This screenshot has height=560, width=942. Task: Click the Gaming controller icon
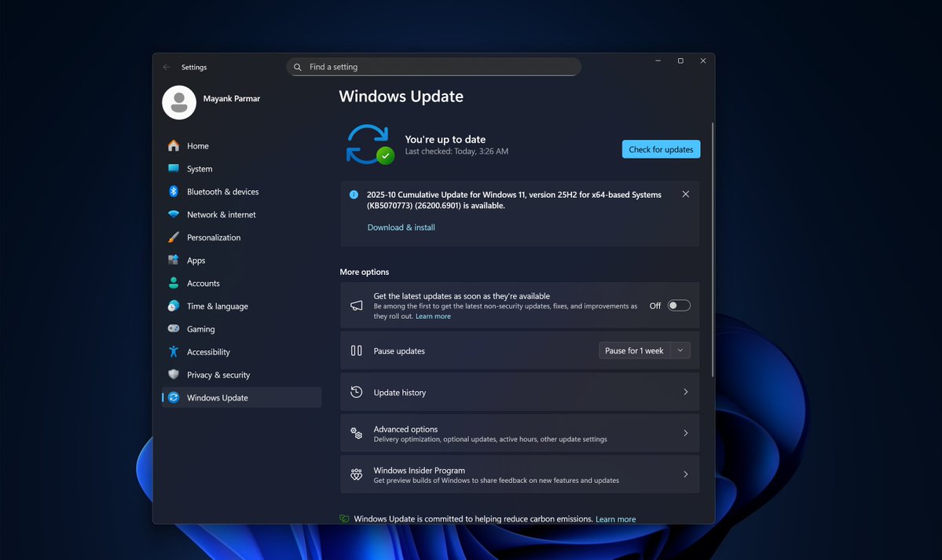(174, 328)
